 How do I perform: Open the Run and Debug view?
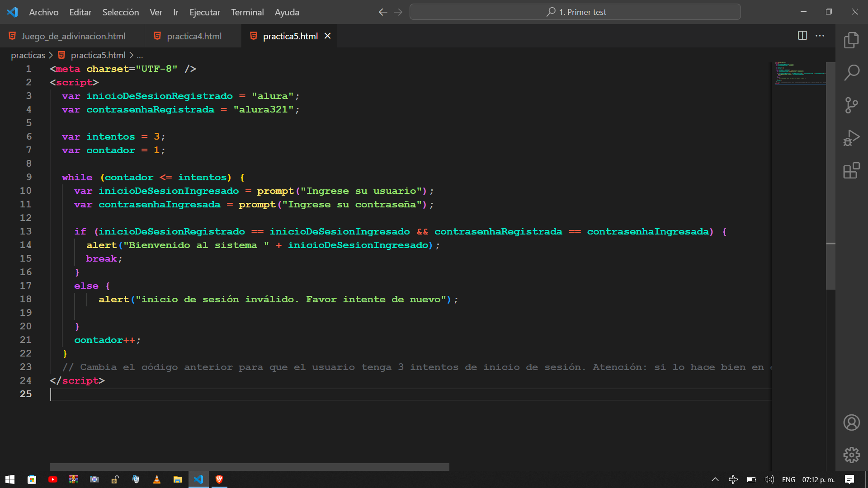[851, 138]
